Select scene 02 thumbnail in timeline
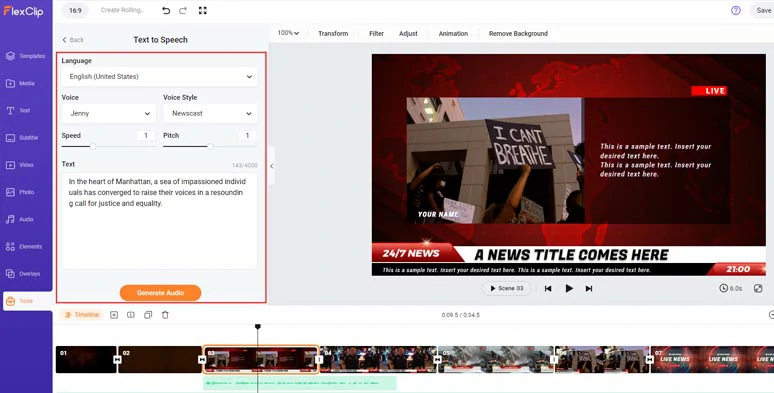 pyautogui.click(x=160, y=359)
